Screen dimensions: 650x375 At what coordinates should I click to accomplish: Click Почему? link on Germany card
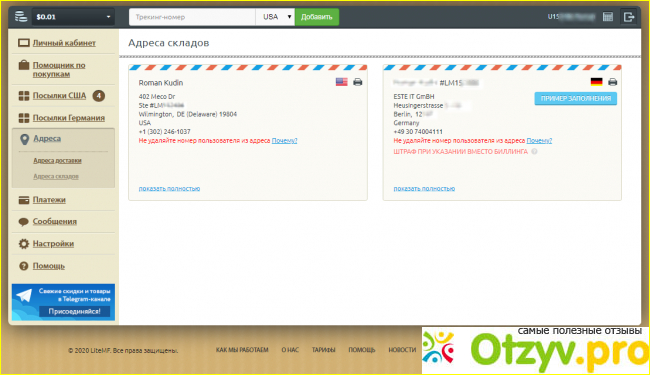539,141
